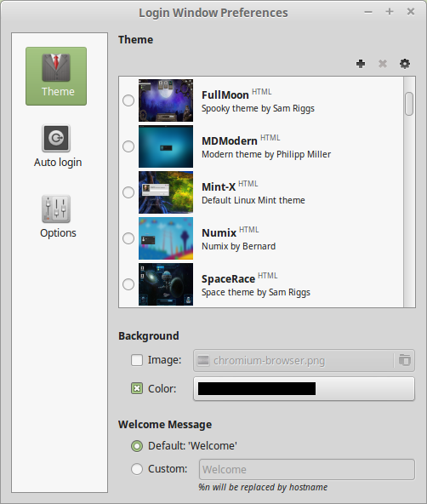Select the FullMoon theme radio button
The height and width of the screenshot is (504, 427).
pos(128,100)
